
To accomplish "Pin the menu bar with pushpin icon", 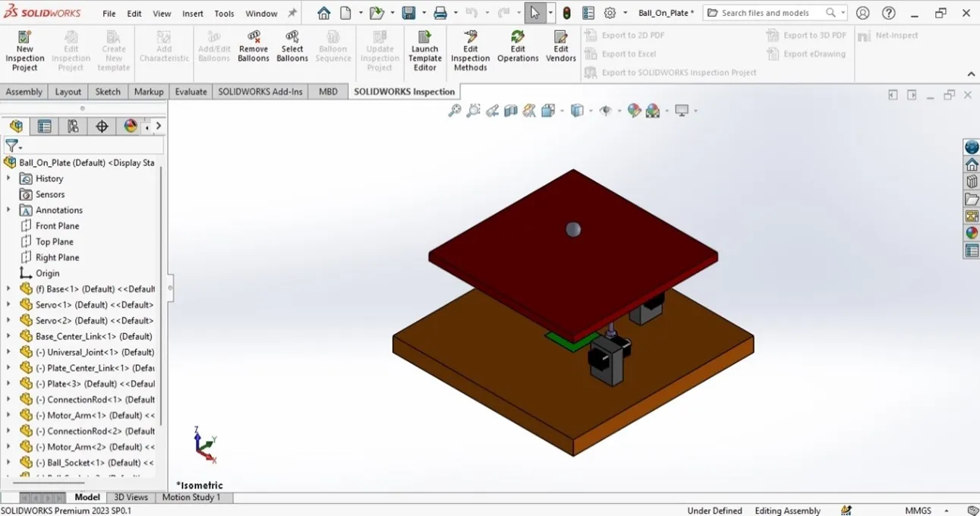I will pyautogui.click(x=292, y=14).
